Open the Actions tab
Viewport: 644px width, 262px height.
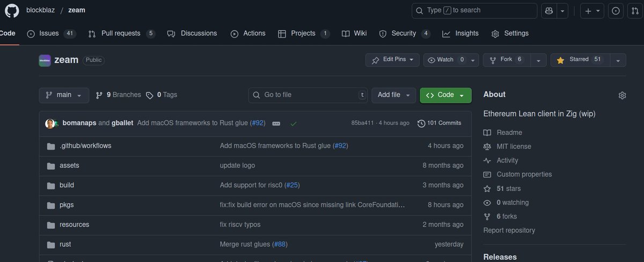click(248, 33)
